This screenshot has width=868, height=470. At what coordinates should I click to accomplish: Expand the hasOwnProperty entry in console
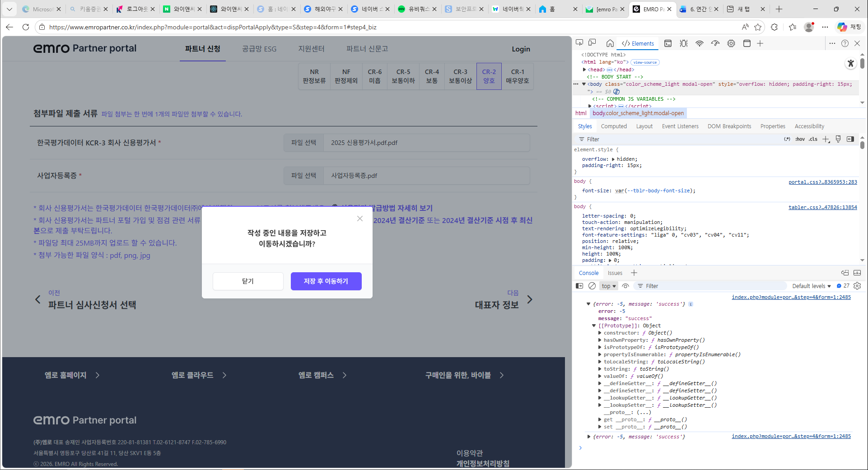point(600,340)
